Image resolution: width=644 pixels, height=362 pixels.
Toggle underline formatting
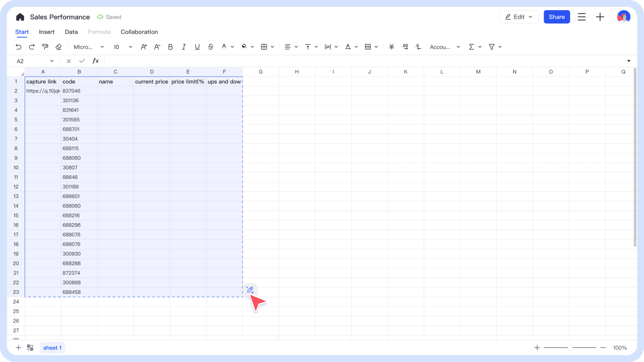tap(197, 47)
